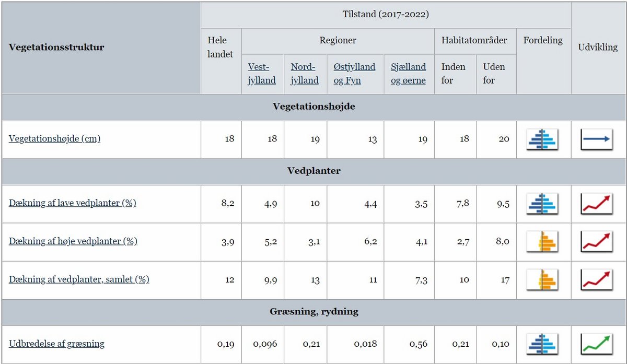
Task: Open distribution icon for lave vedplanter
Action: tap(542, 204)
